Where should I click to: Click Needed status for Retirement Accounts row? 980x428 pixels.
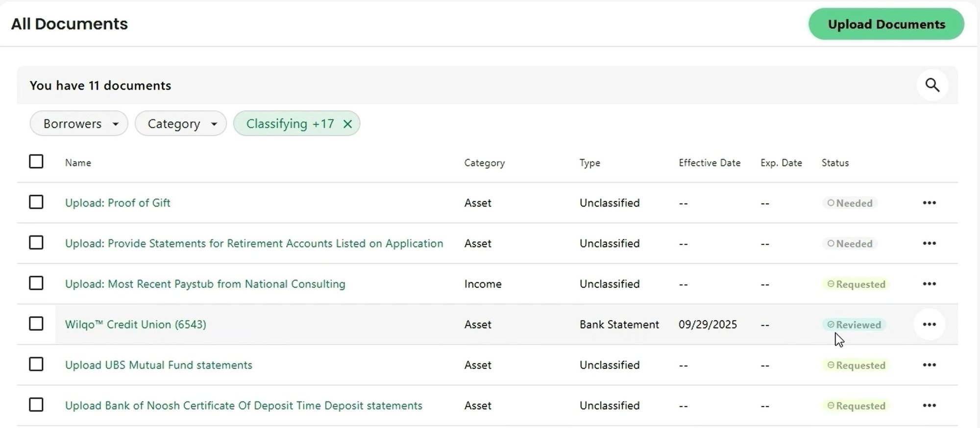[x=850, y=244]
